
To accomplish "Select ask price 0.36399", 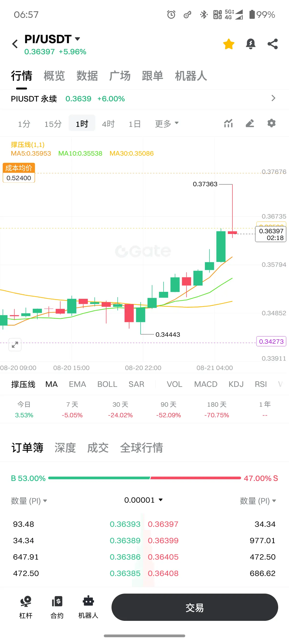I will click(163, 541).
